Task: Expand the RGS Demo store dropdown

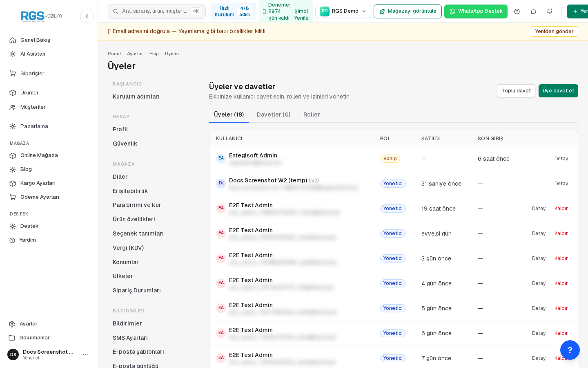Action: 343,11
